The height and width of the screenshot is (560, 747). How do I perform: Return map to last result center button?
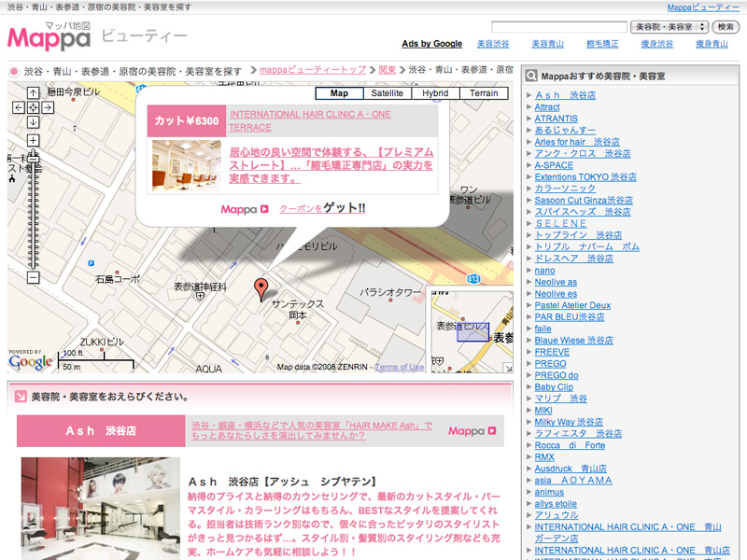[x=33, y=107]
